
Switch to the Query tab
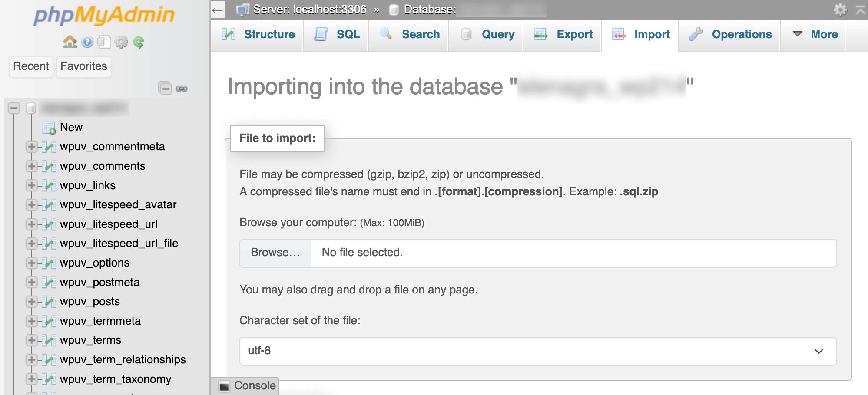(x=487, y=35)
